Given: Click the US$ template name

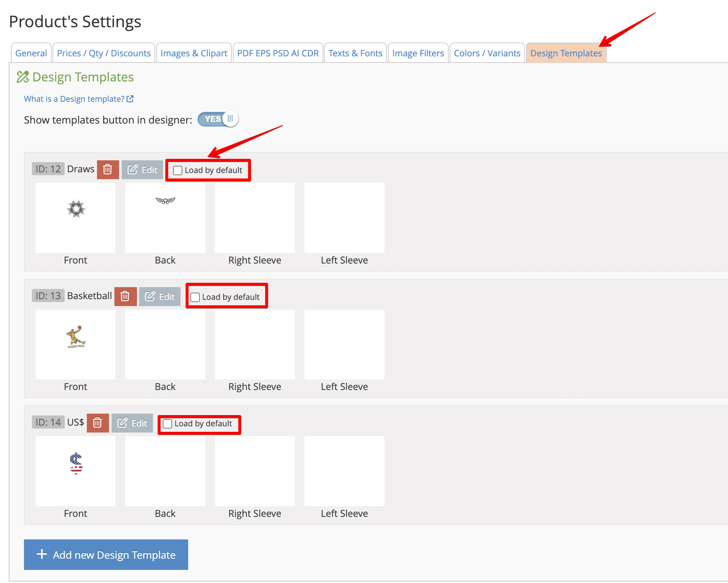Looking at the screenshot, I should (76, 422).
